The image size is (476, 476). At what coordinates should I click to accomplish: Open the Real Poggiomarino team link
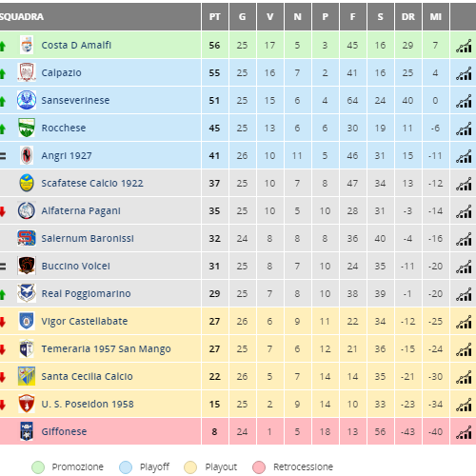86,293
